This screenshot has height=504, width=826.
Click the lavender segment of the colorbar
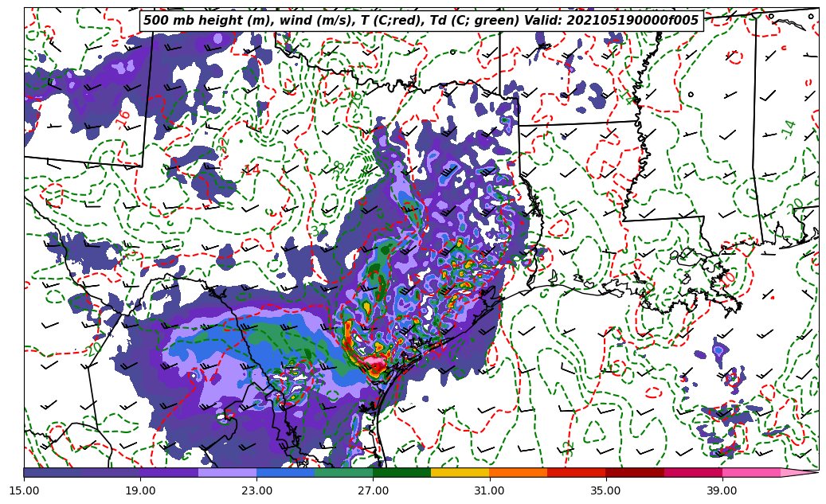(227, 472)
